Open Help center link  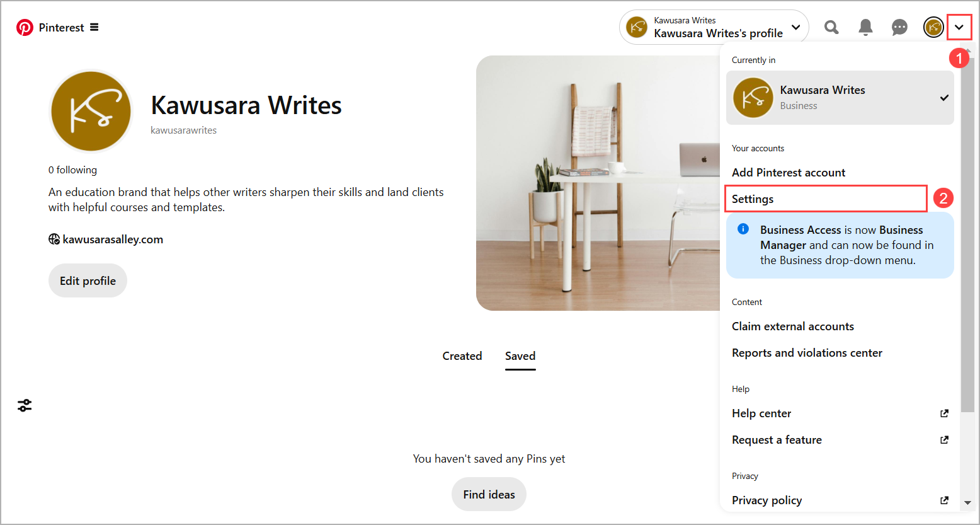pos(761,413)
